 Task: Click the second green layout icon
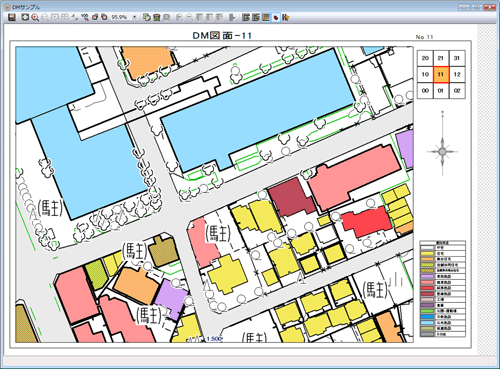256,17
